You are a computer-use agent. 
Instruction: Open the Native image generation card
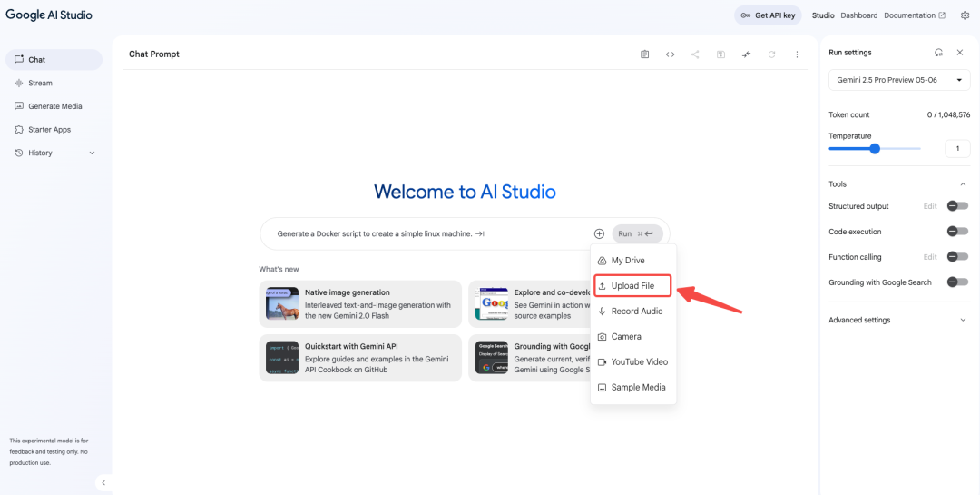coord(360,304)
